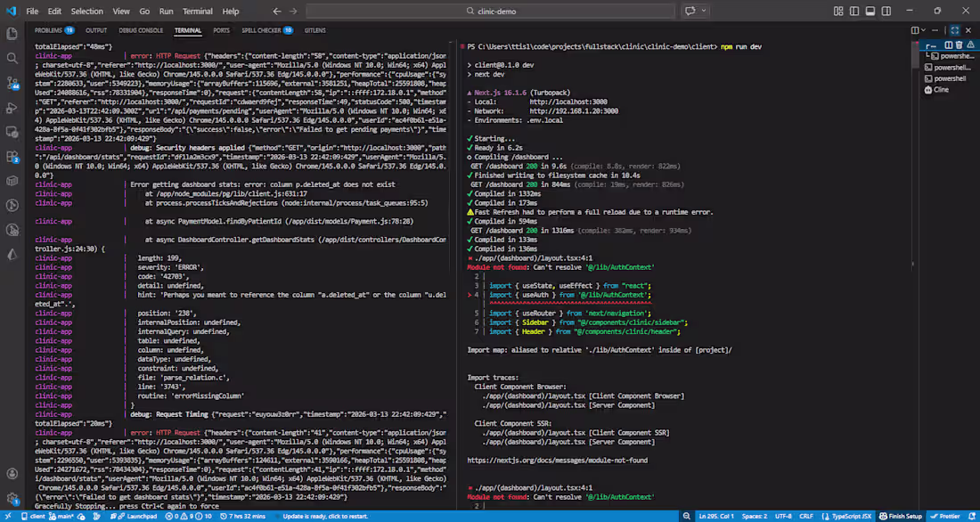Open the Go menu
This screenshot has height=522, width=980.
point(144,12)
